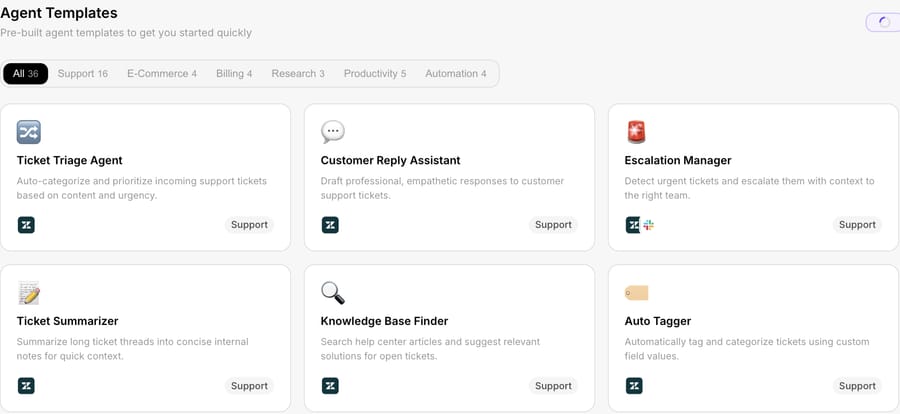Click Zendesk icon in Customer Reply Assistant card
This screenshot has width=900, height=414.
[x=330, y=225]
